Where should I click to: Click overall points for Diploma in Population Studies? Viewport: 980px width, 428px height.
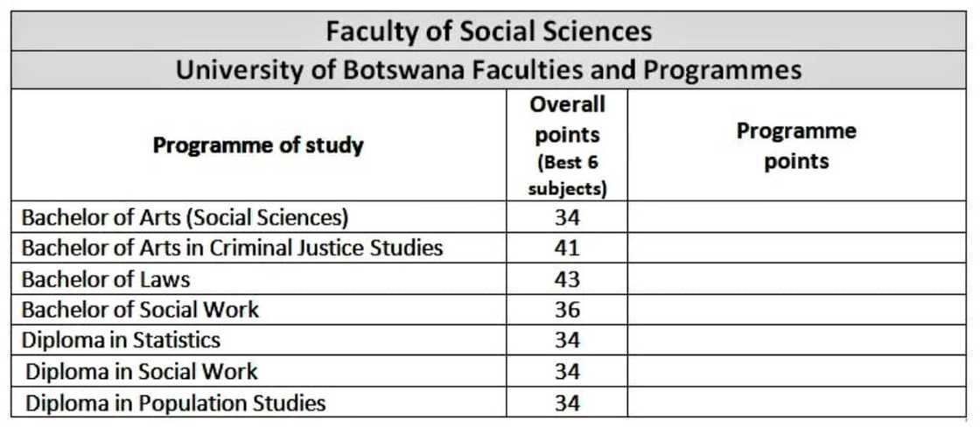point(567,403)
